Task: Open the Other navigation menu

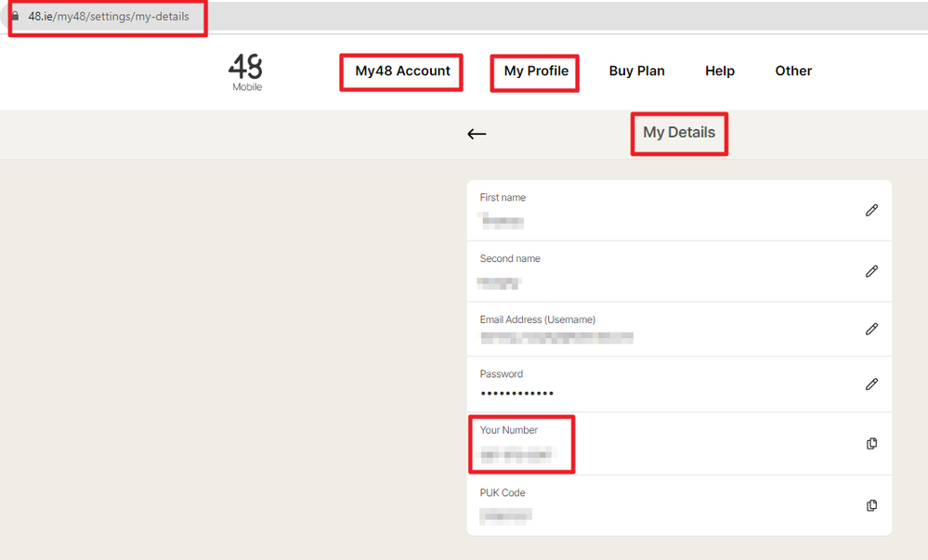Action: click(x=793, y=72)
